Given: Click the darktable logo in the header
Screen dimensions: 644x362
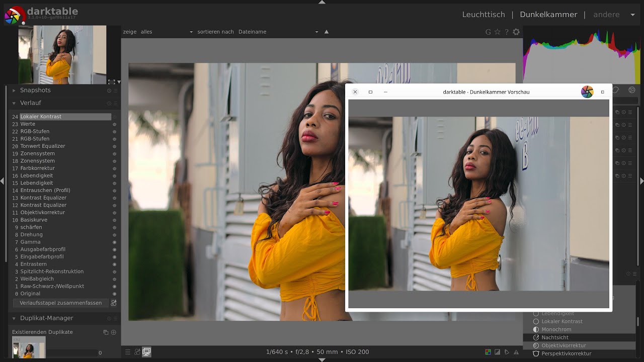Looking at the screenshot, I should [15, 16].
